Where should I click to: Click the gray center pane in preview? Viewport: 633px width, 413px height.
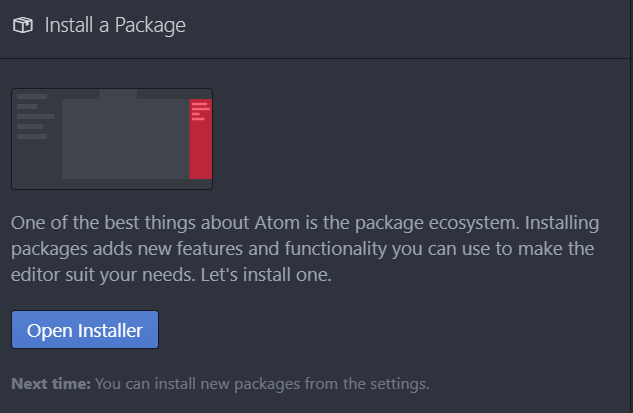[x=125, y=140]
